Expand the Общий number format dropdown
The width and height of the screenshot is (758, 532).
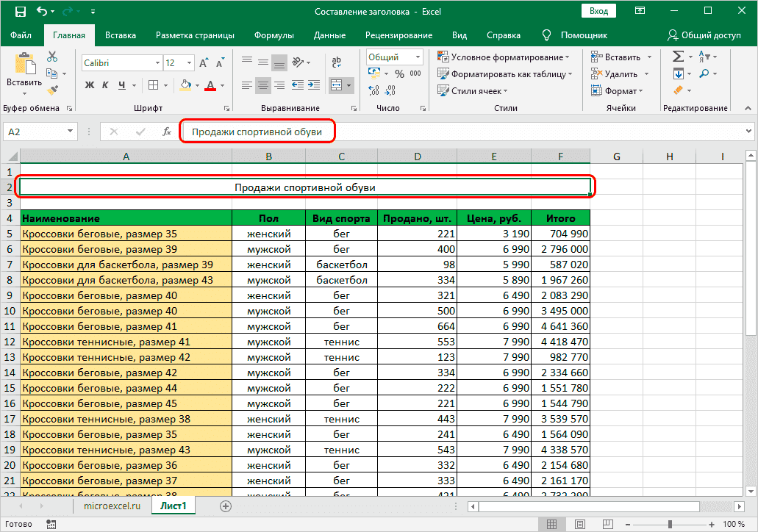tap(418, 57)
